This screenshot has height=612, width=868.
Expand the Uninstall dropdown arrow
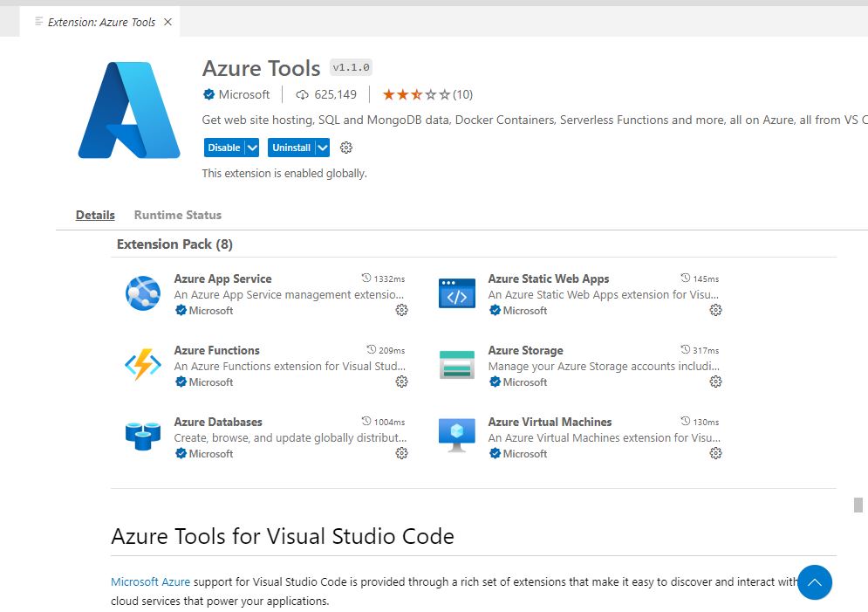[x=323, y=148]
